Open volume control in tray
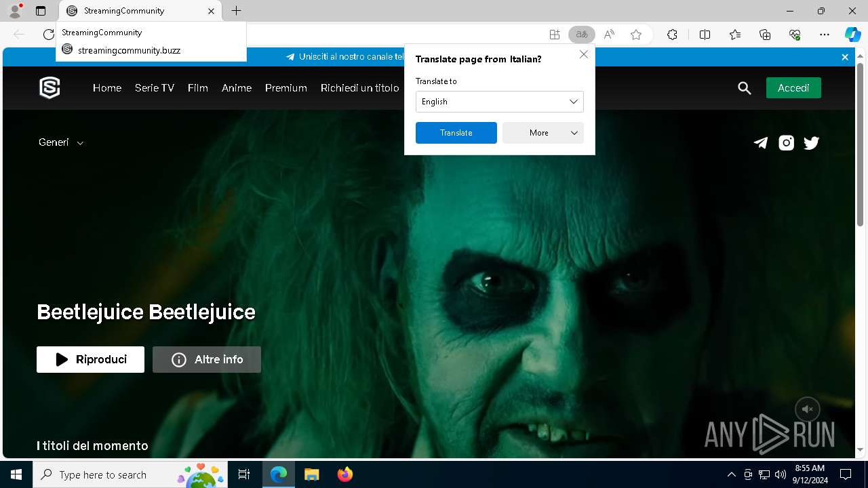868x488 pixels. (x=781, y=474)
